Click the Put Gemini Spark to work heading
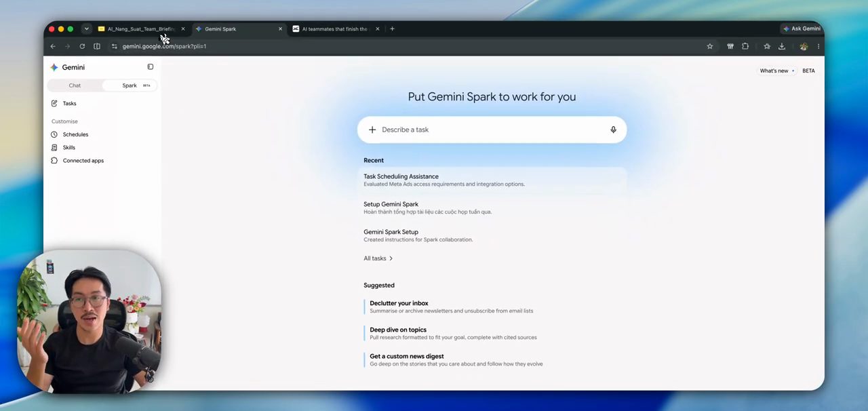868x411 pixels. coord(492,96)
